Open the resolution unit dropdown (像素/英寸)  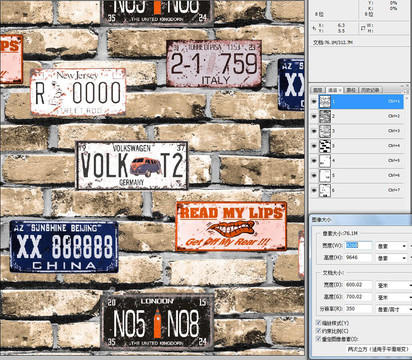click(x=394, y=309)
